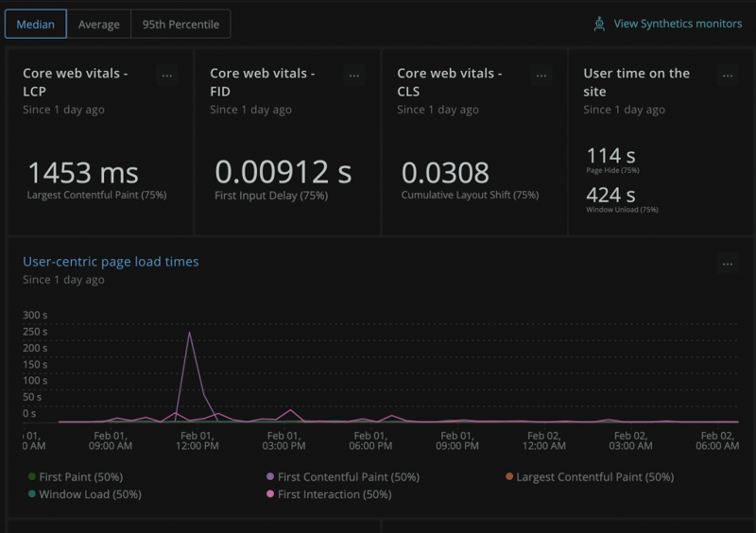This screenshot has height=533, width=756.
Task: Open the CLS widget ellipsis menu
Action: [x=541, y=76]
